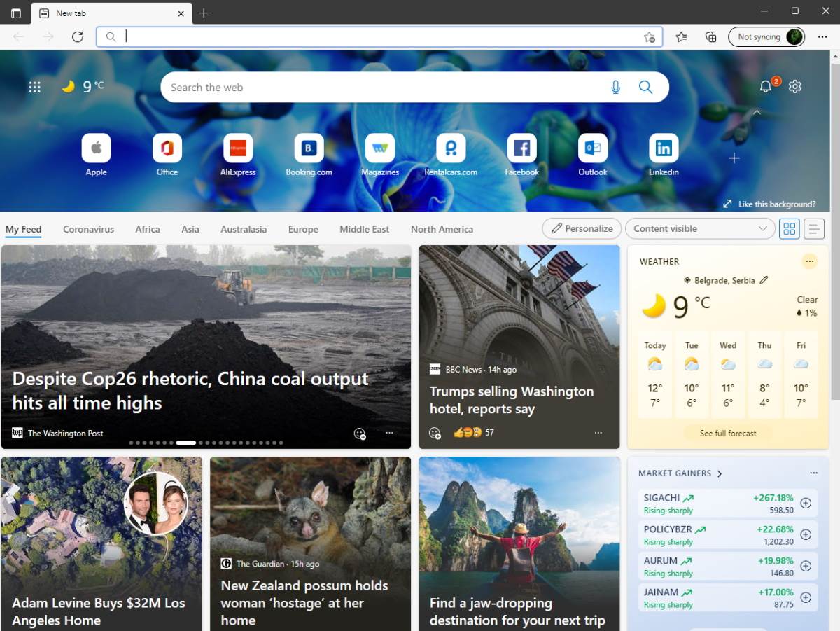Collapse the quick links row chevron
The image size is (840, 631).
[756, 112]
